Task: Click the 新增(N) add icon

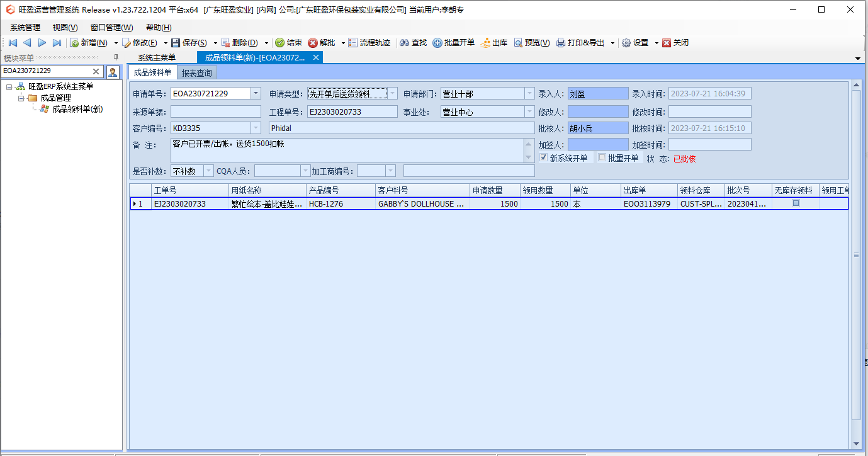Action: [74, 43]
